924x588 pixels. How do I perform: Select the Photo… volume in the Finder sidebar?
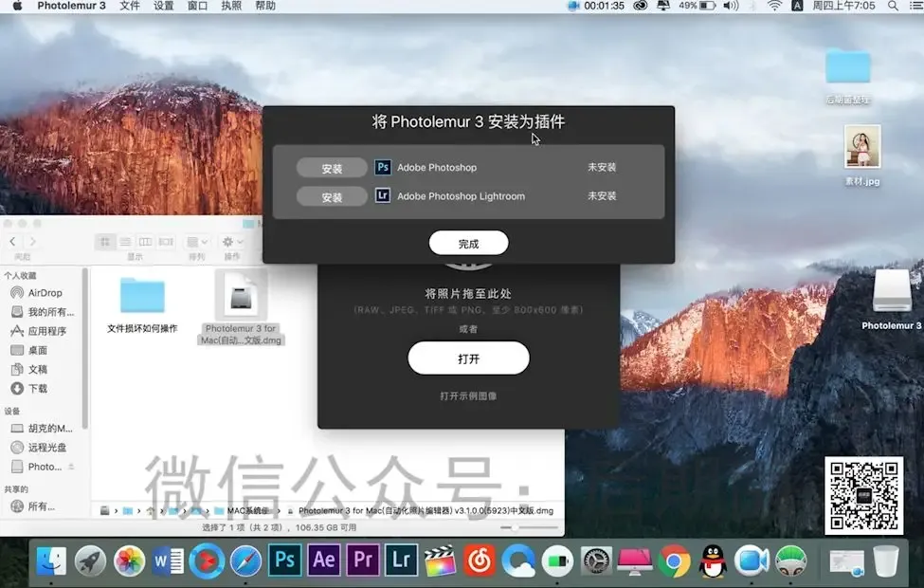(38, 467)
